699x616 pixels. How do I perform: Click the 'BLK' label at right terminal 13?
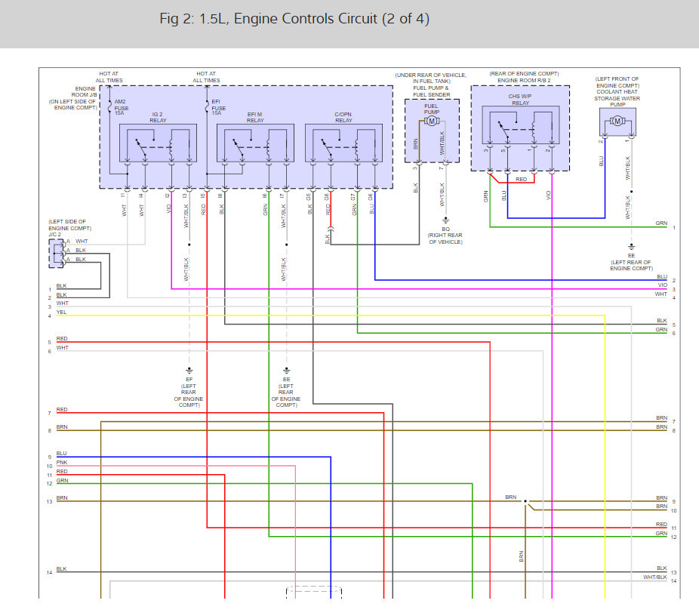click(x=662, y=568)
